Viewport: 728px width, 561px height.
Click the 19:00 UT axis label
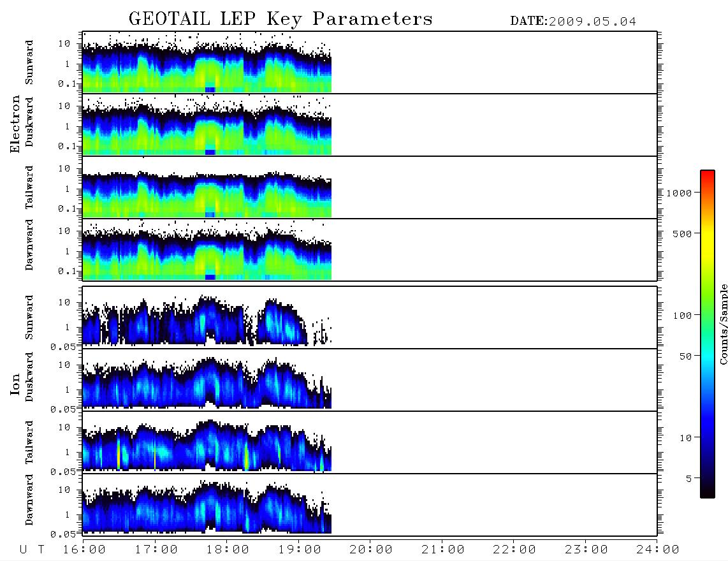[x=300, y=550]
